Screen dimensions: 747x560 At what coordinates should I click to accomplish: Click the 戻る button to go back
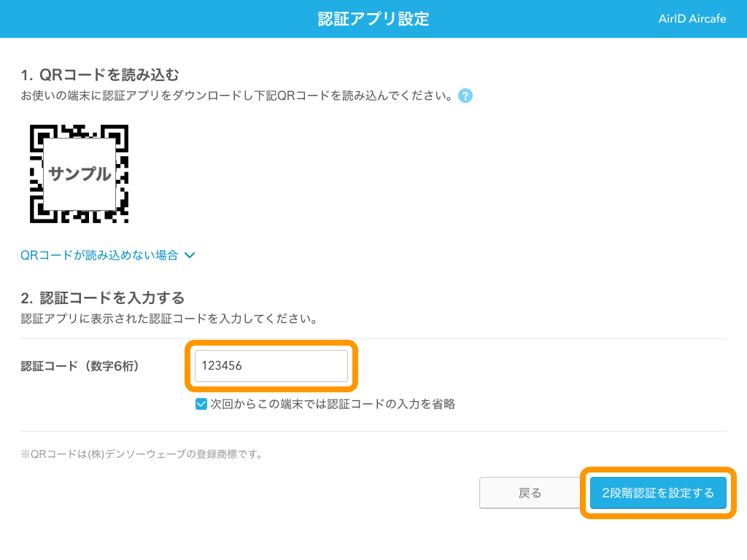[530, 493]
